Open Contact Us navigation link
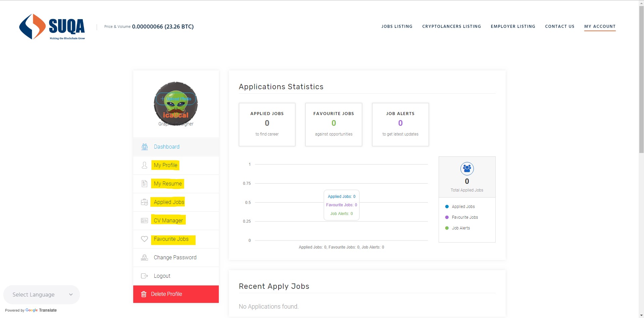The height and width of the screenshot is (318, 644). pyautogui.click(x=559, y=26)
